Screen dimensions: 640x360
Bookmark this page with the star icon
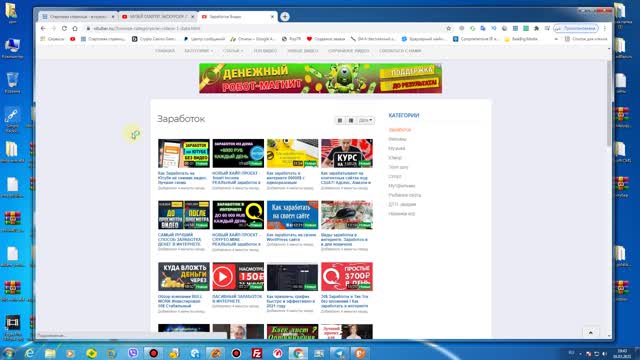(449, 28)
